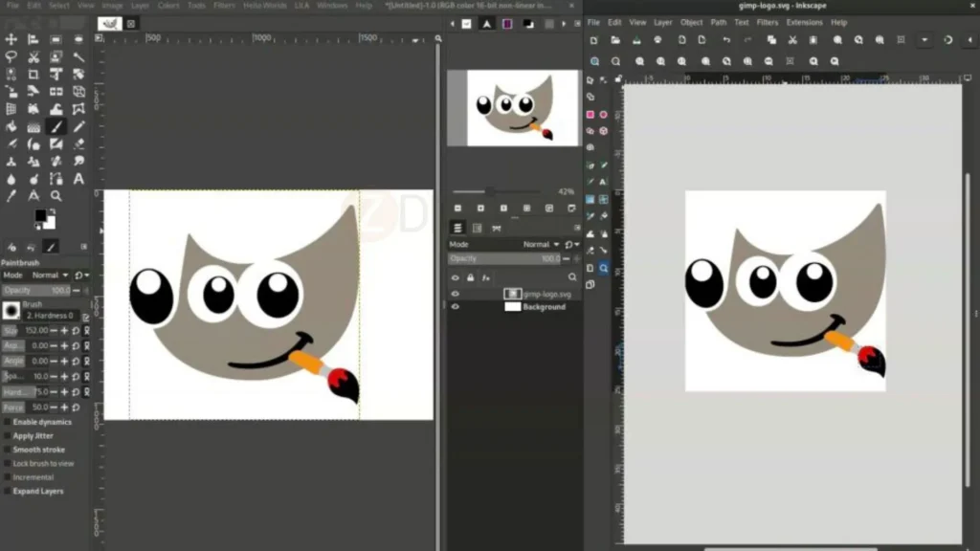Select the Text tool in GIMP toolbox
The height and width of the screenshot is (551, 980).
point(78,179)
